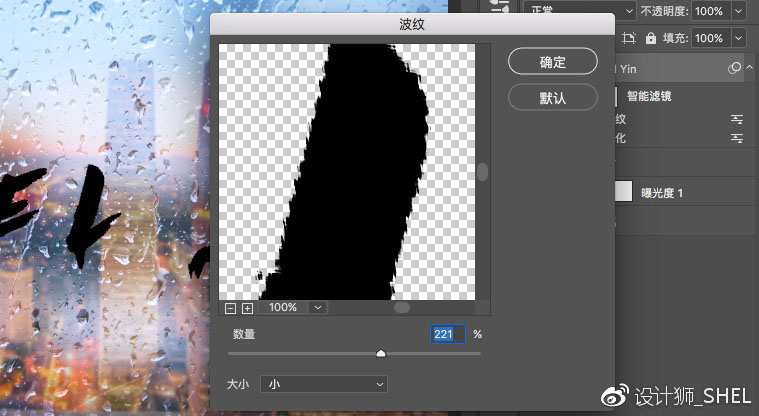Click the 数量 amount slider handle
This screenshot has height=416, width=759.
pos(381,353)
